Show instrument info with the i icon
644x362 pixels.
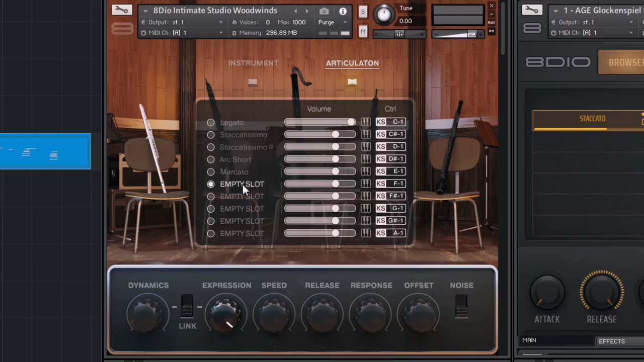point(343,11)
